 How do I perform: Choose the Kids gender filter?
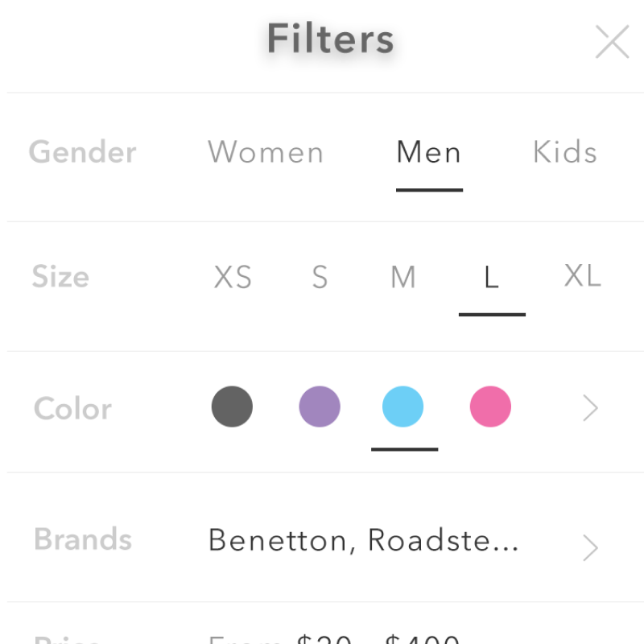(x=565, y=152)
